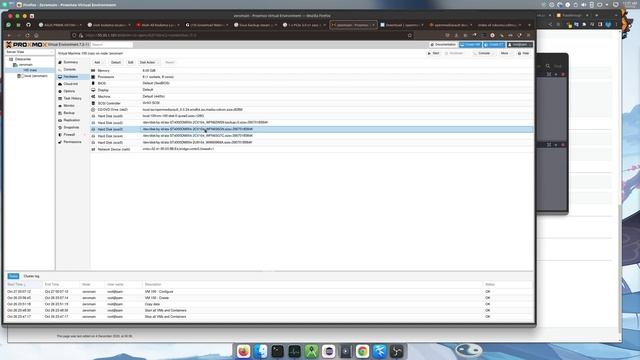Open the Summary section icon
This screenshot has height=360, width=640.
(60, 62)
